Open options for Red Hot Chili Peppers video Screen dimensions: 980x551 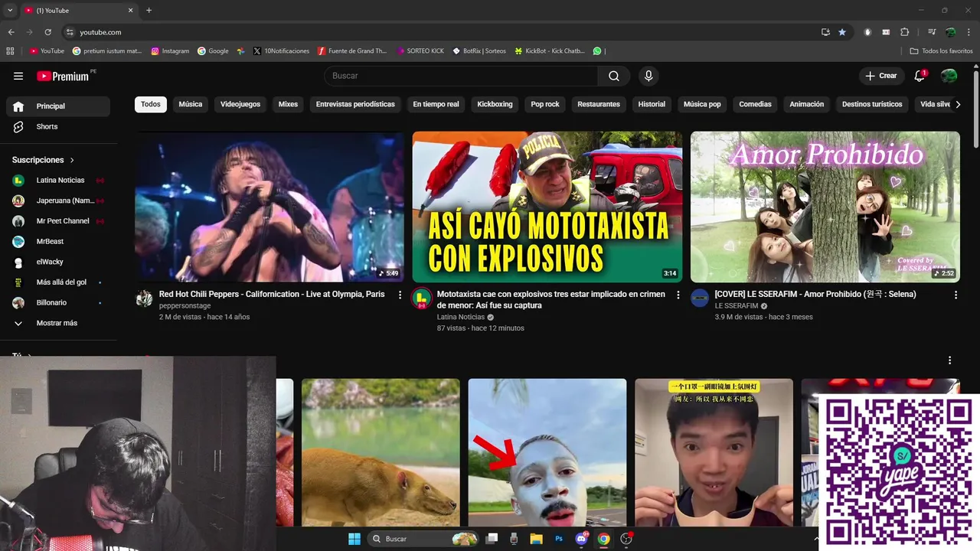pyautogui.click(x=400, y=295)
